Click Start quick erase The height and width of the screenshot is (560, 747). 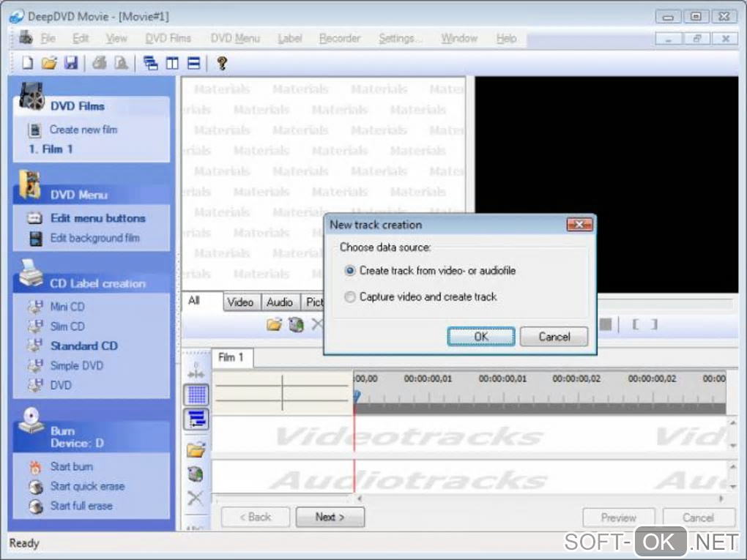click(x=87, y=486)
